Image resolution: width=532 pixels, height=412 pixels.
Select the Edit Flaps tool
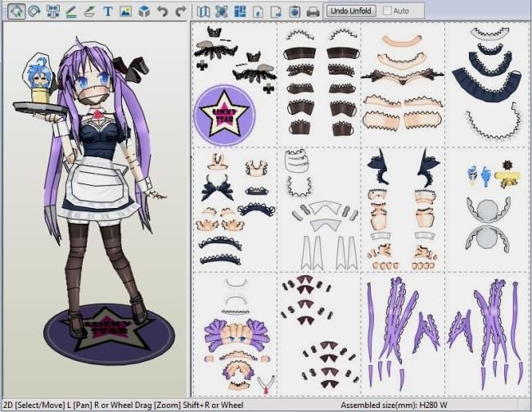click(89, 11)
